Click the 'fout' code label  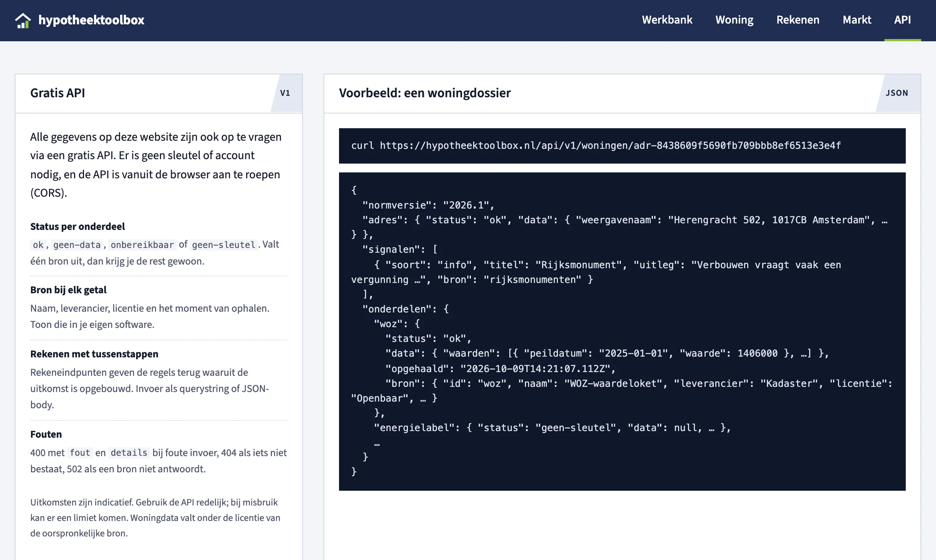(80, 453)
